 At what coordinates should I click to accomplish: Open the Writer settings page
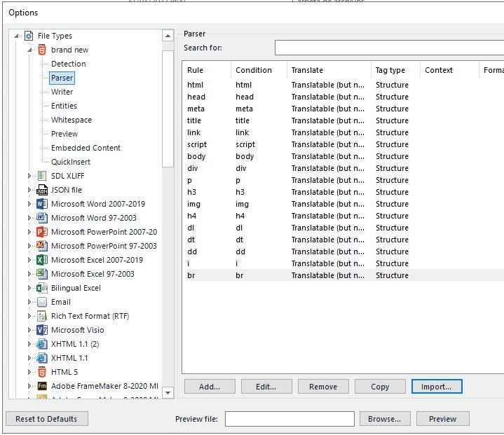click(62, 92)
